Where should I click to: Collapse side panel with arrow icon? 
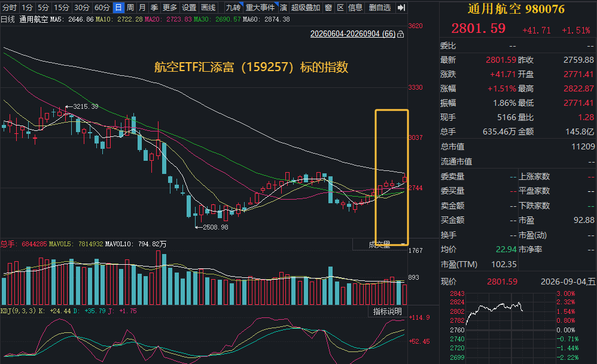tap(401, 8)
